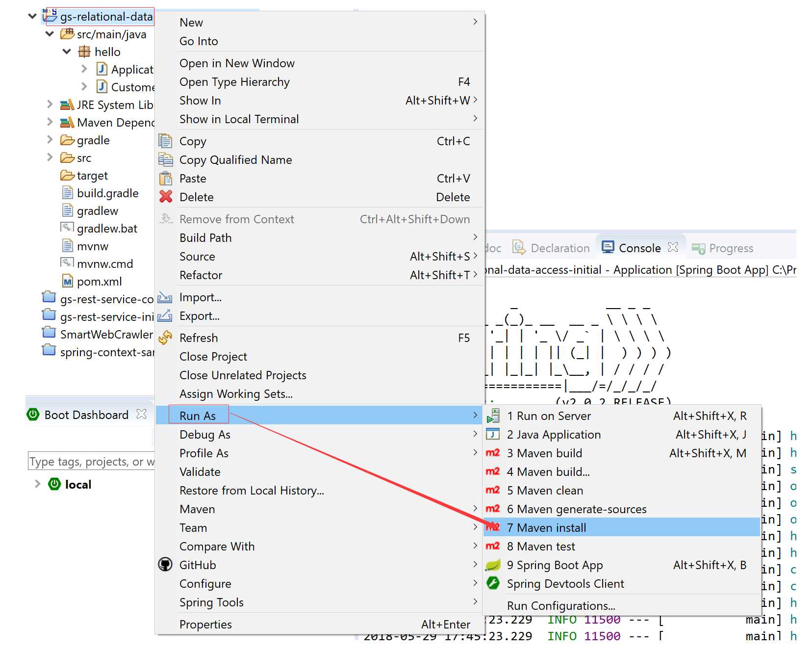
Task: Select Run As in context menu
Action: (320, 416)
